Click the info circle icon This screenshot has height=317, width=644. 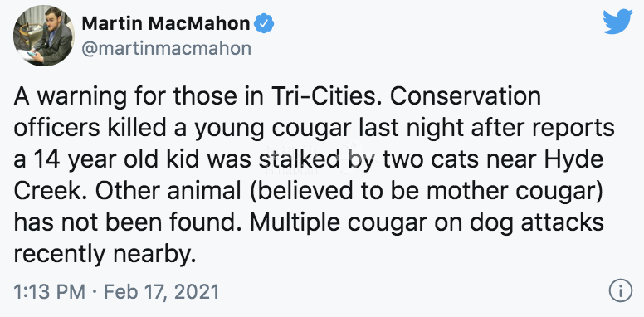pyautogui.click(x=620, y=291)
